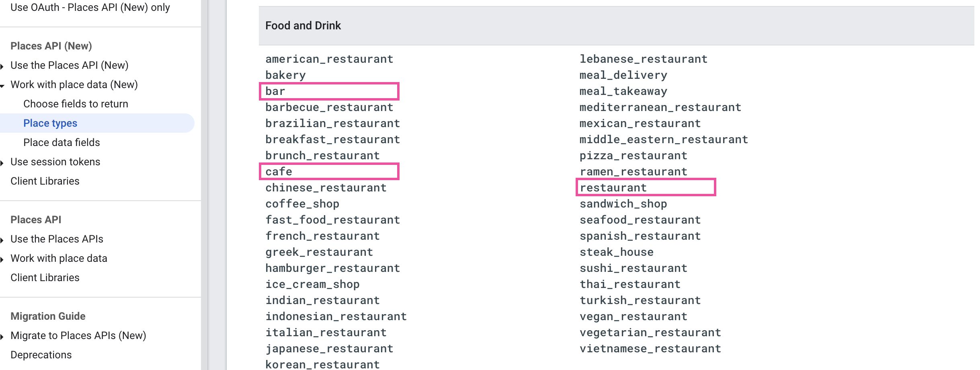Click the "Migration Guide" section heading
The image size is (980, 370).
pyautogui.click(x=48, y=316)
